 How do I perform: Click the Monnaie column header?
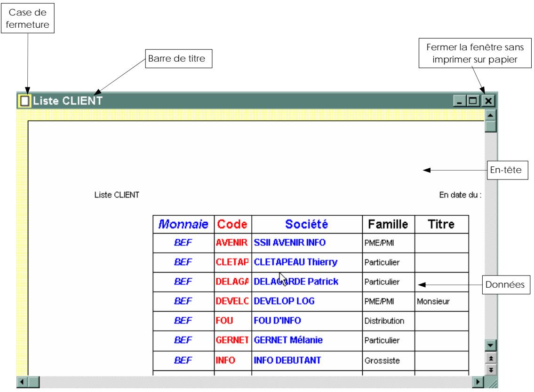[183, 224]
